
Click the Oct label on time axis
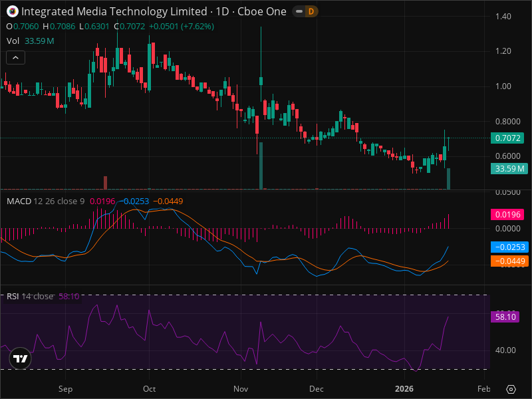point(149,389)
